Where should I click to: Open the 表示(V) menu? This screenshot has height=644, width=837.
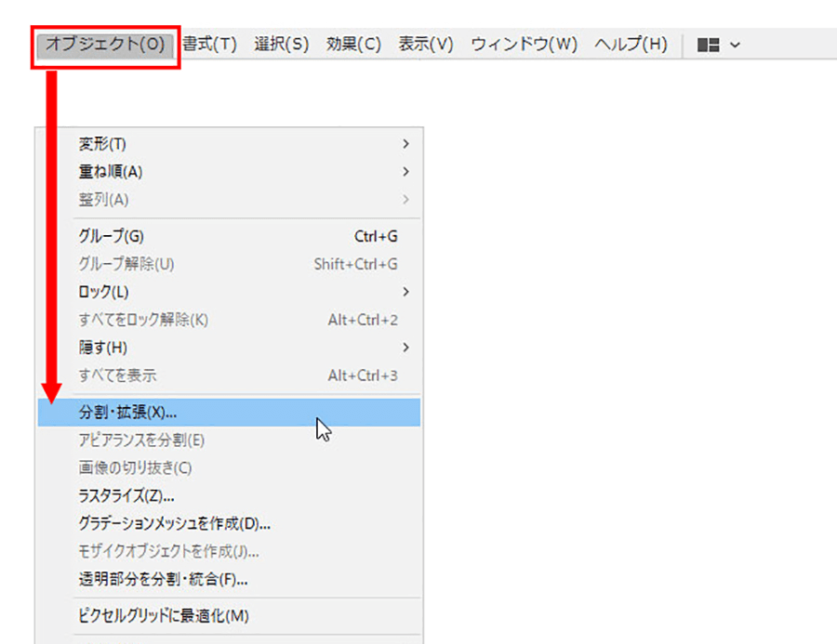tap(426, 45)
